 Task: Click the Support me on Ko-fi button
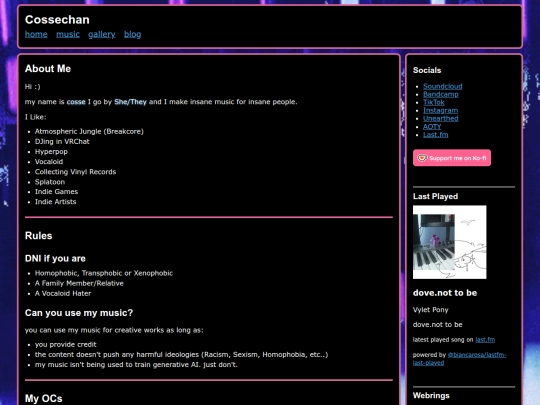tap(452, 158)
